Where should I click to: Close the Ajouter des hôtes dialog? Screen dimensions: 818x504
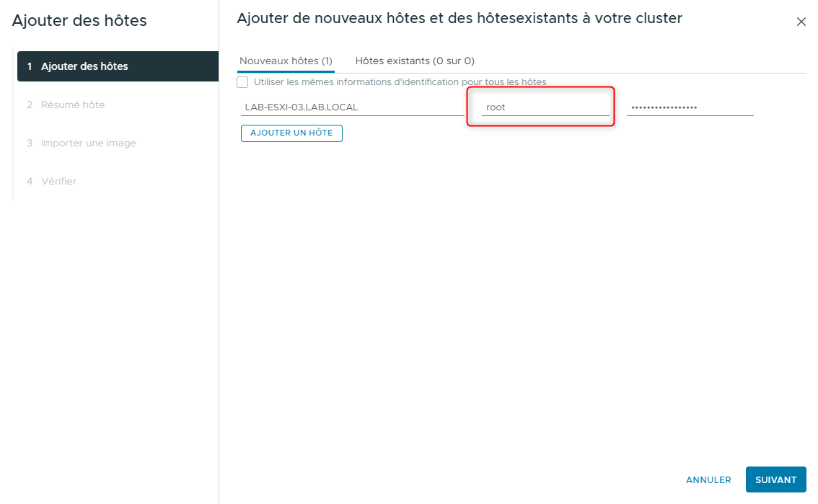801,22
